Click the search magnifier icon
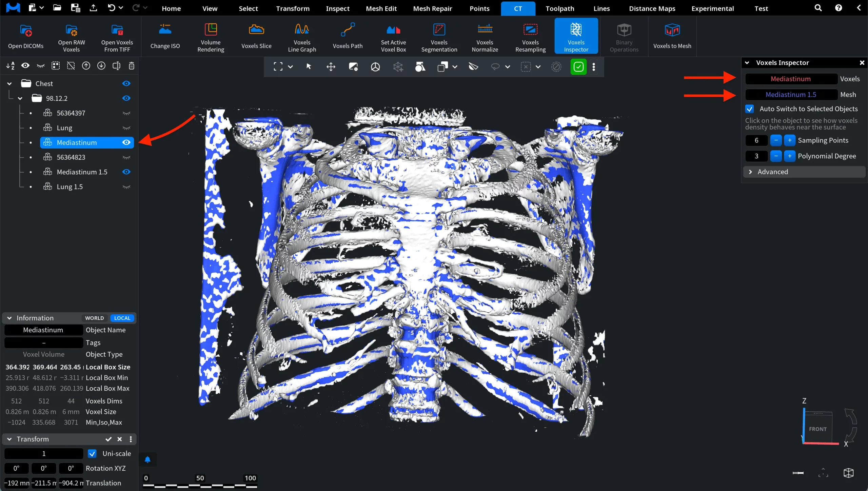The image size is (868, 491). pyautogui.click(x=818, y=8)
